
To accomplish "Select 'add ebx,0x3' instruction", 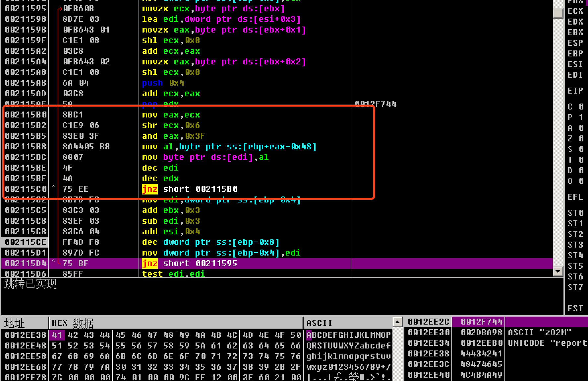I will [171, 210].
